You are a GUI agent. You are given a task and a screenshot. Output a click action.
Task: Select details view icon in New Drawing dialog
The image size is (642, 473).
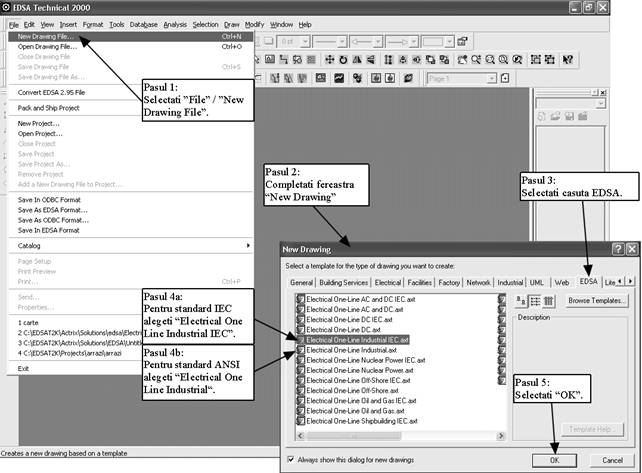[x=549, y=300]
